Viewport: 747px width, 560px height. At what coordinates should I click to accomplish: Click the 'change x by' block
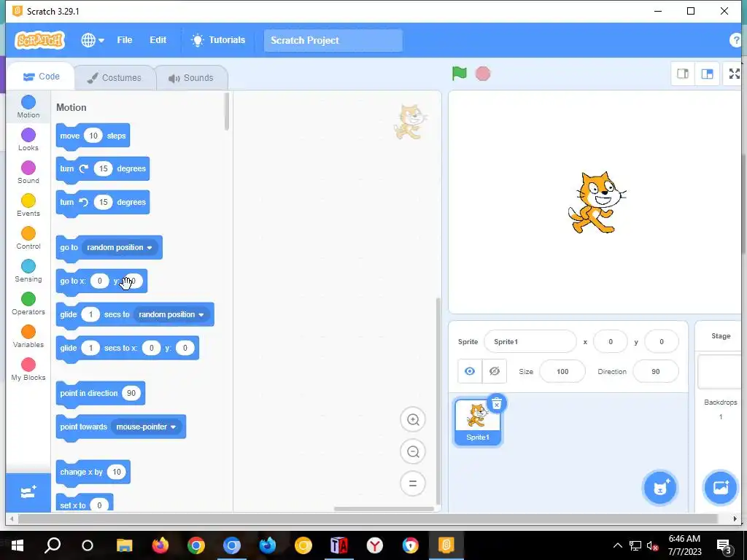(93, 472)
